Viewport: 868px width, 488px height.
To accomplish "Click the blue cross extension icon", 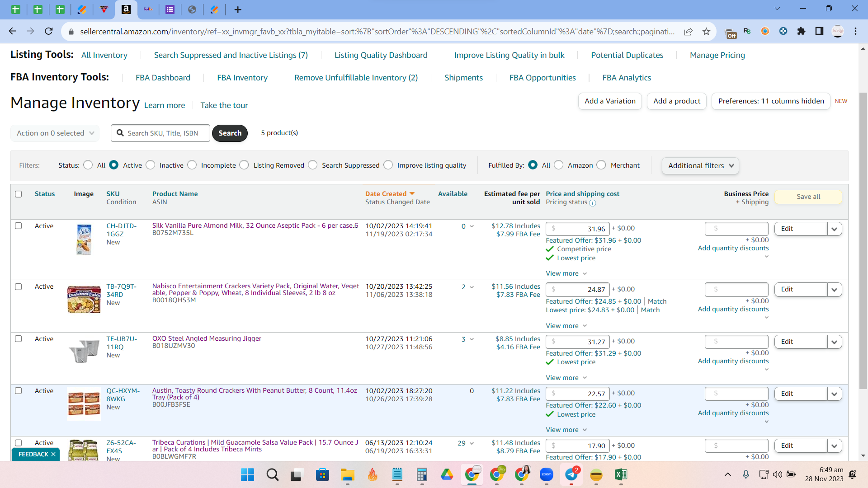I will (x=783, y=31).
